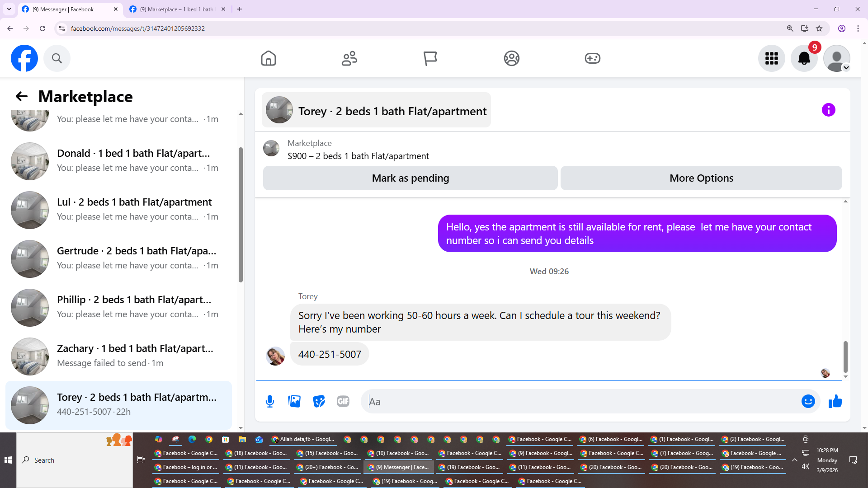Open the Chrome tab search dropdown arrow
The height and width of the screenshot is (488, 868).
[9, 9]
